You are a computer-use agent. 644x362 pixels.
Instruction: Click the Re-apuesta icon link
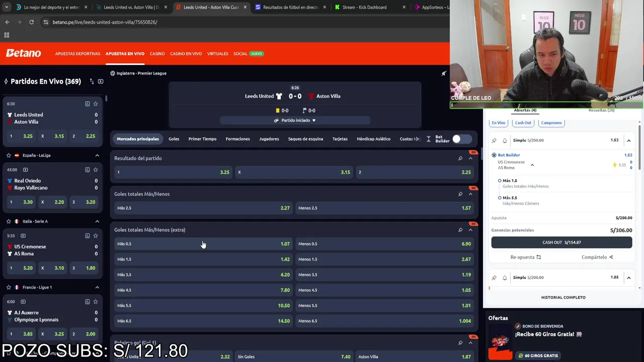point(538,257)
